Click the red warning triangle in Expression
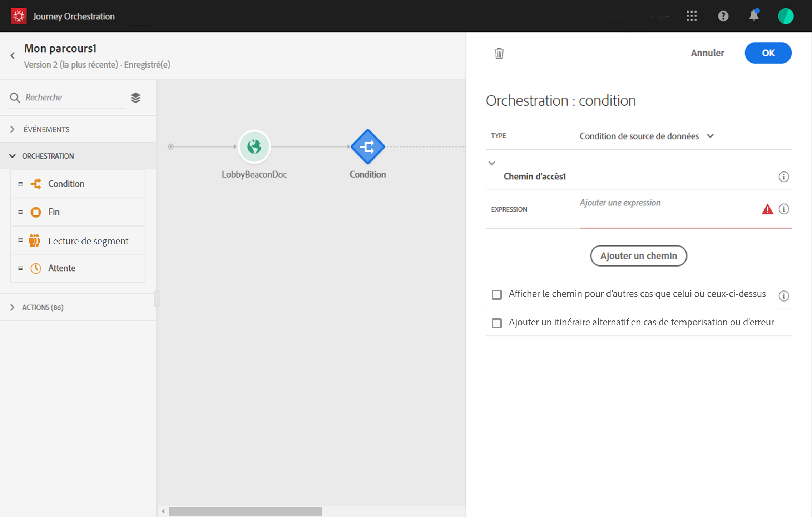 pos(767,209)
